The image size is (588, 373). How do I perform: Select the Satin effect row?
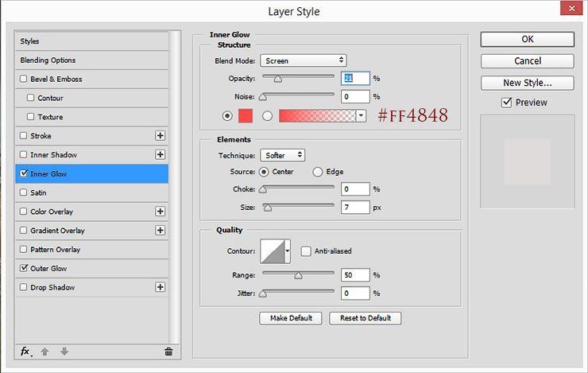92,192
